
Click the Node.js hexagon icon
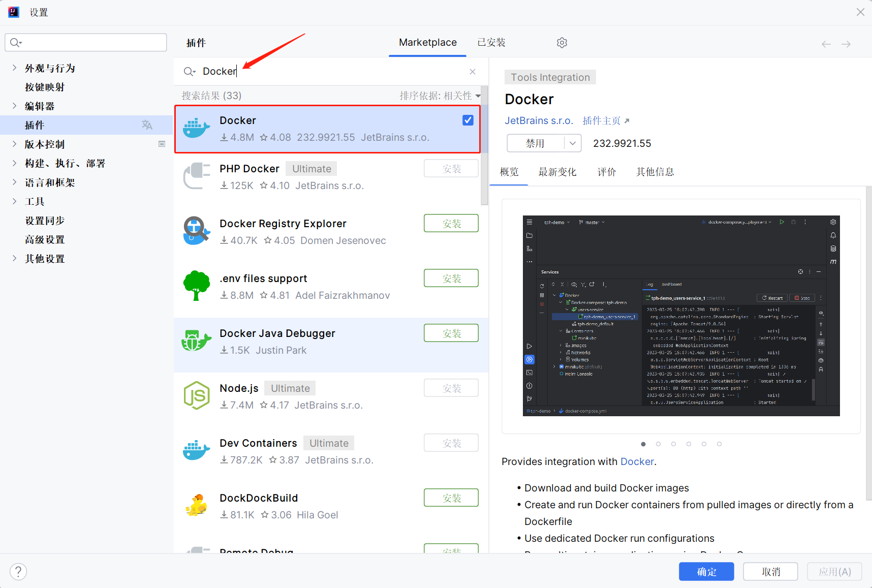pyautogui.click(x=197, y=395)
